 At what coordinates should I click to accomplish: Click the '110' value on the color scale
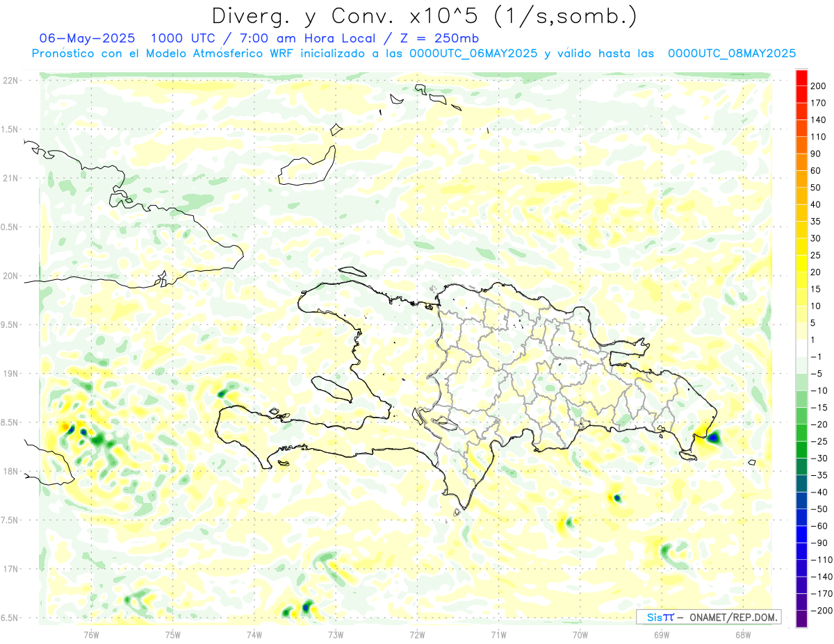818,137
